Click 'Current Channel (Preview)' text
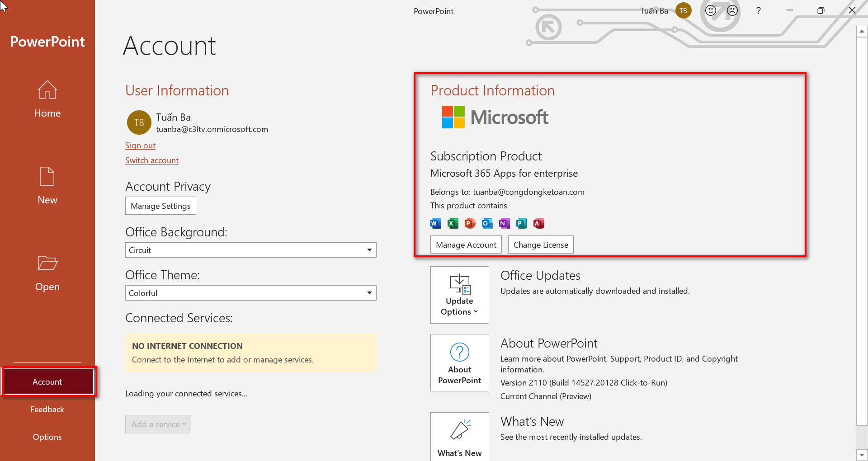The image size is (868, 461). (x=546, y=396)
